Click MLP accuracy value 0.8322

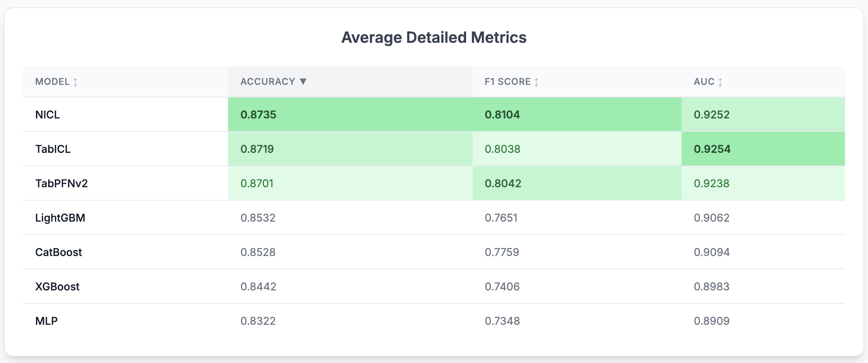258,321
